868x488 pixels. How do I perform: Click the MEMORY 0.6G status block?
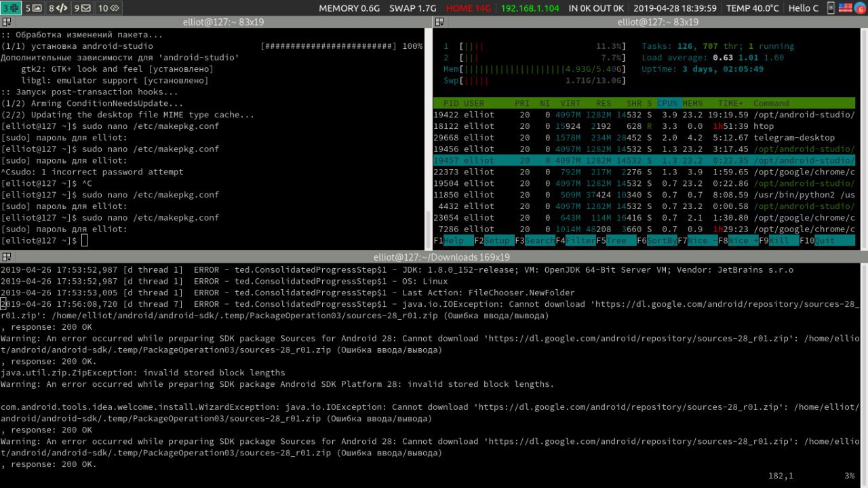pyautogui.click(x=350, y=8)
